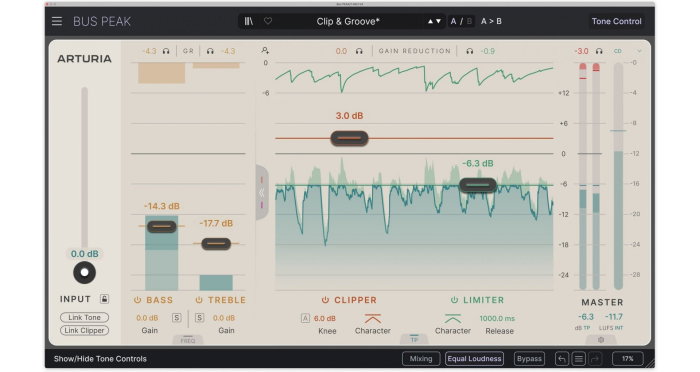700x372 pixels.
Task: Favorite the preset with the heart icon
Action: (x=268, y=21)
